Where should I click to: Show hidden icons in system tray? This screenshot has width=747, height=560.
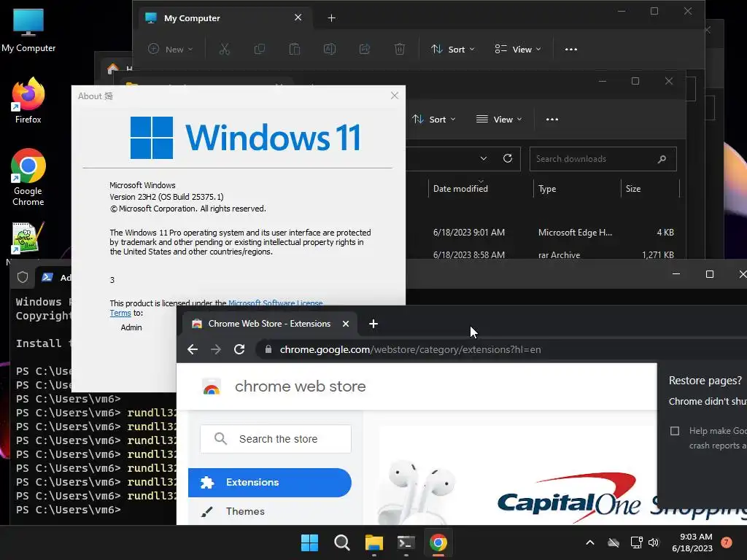589,542
